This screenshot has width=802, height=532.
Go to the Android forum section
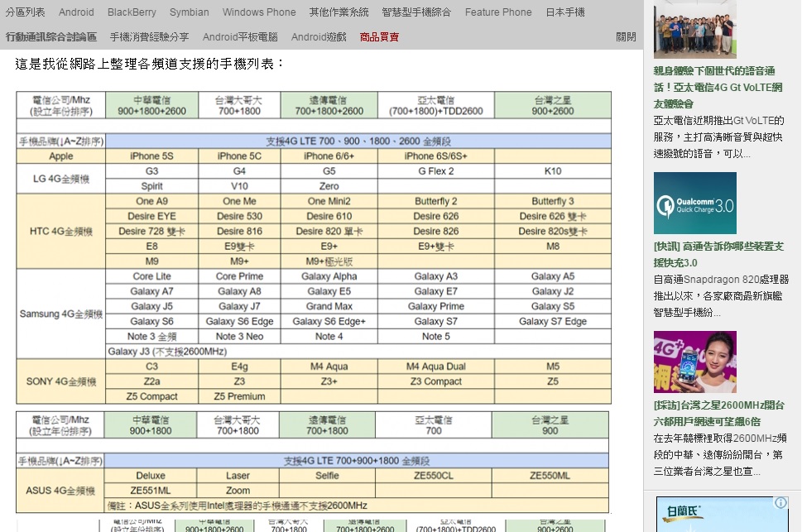76,12
